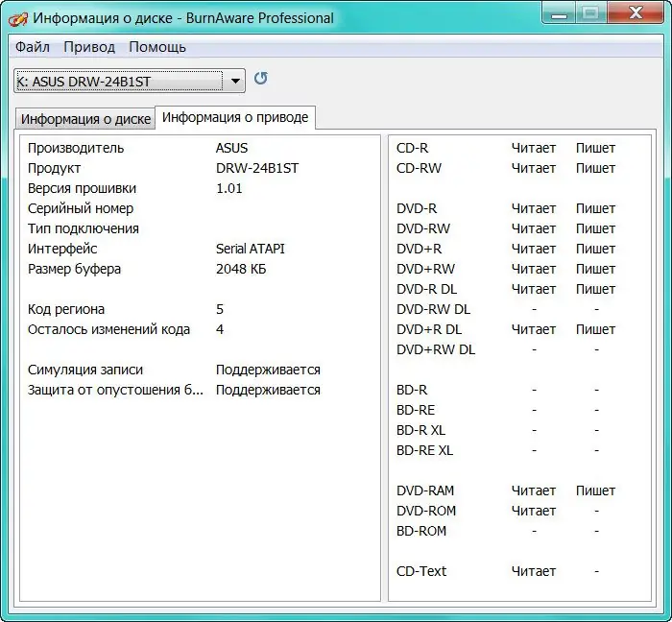Click the BD-ROM row label
This screenshot has height=622, width=672.
click(x=421, y=531)
